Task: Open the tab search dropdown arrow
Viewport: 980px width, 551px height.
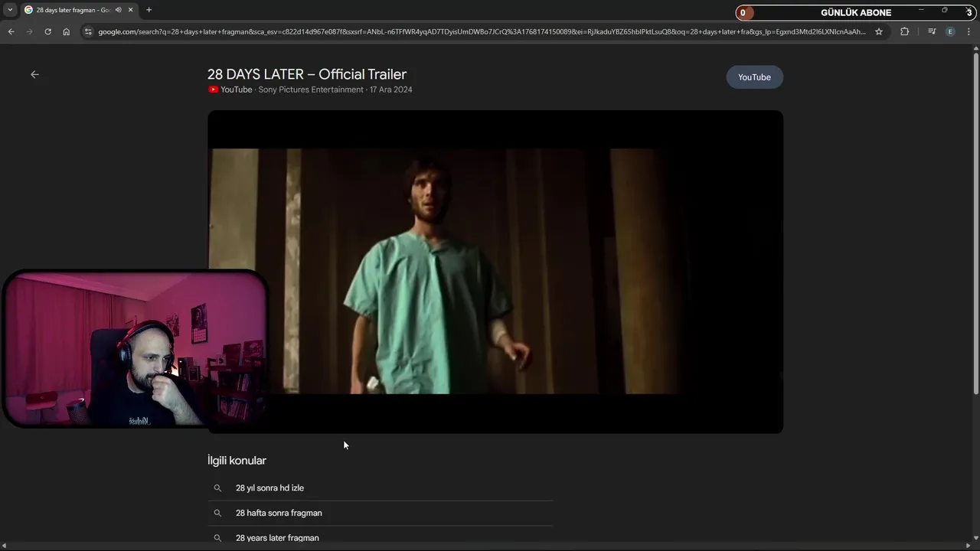Action: (10, 10)
